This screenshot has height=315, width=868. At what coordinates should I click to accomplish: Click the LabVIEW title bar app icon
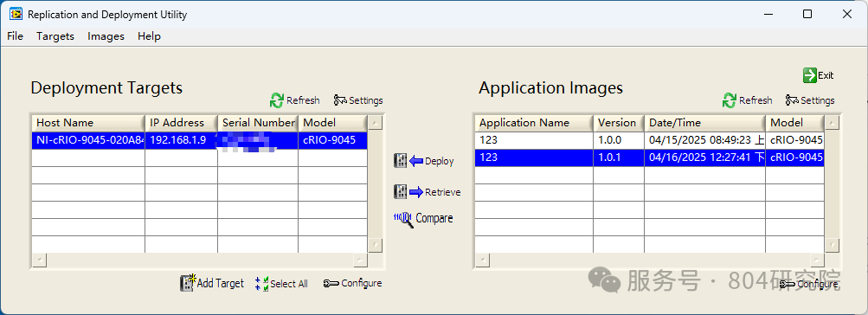coord(16,15)
